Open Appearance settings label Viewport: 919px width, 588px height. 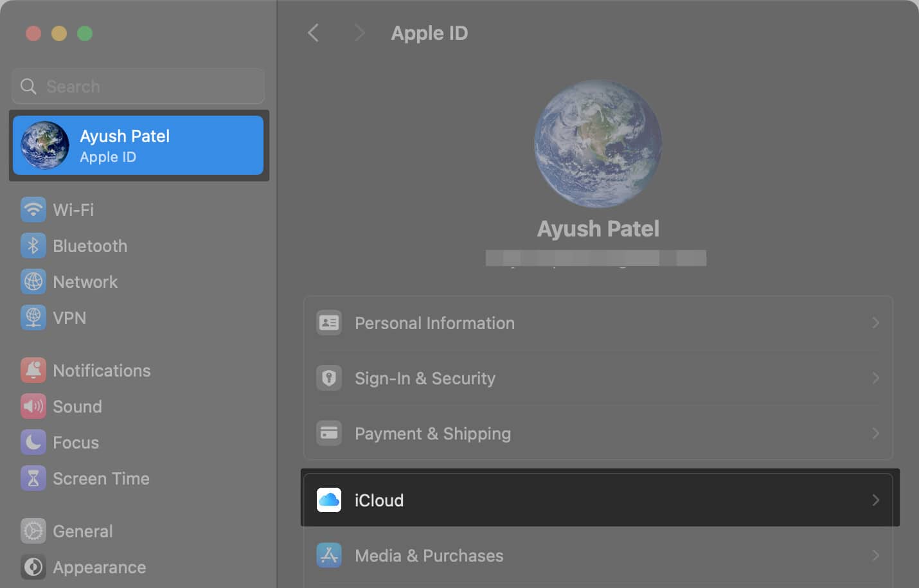(x=100, y=567)
